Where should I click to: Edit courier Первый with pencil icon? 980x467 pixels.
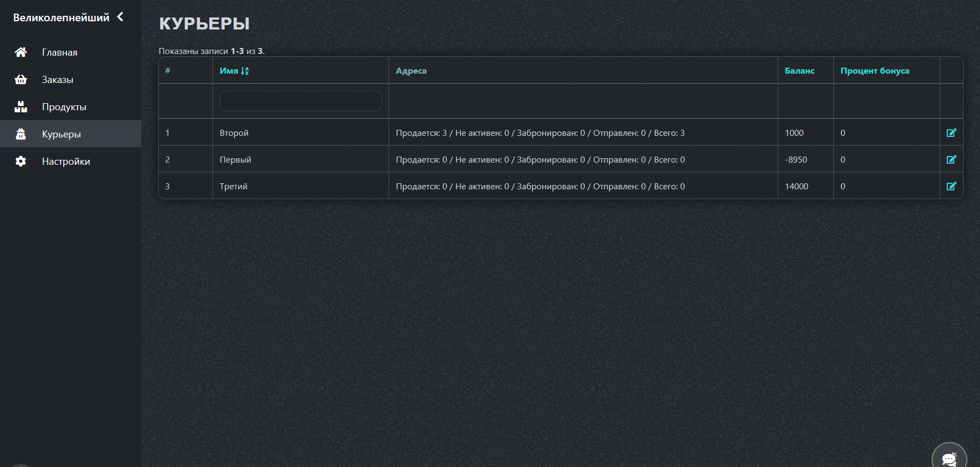coord(951,159)
